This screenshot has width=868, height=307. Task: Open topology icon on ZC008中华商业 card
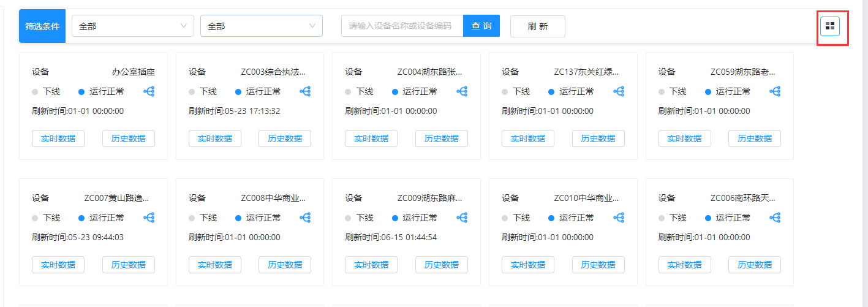306,218
